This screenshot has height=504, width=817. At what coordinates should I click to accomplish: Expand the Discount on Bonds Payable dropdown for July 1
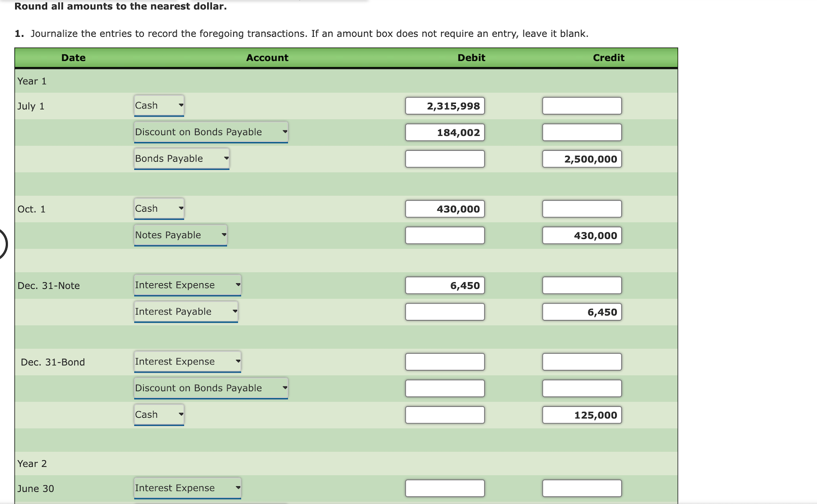[210, 132]
